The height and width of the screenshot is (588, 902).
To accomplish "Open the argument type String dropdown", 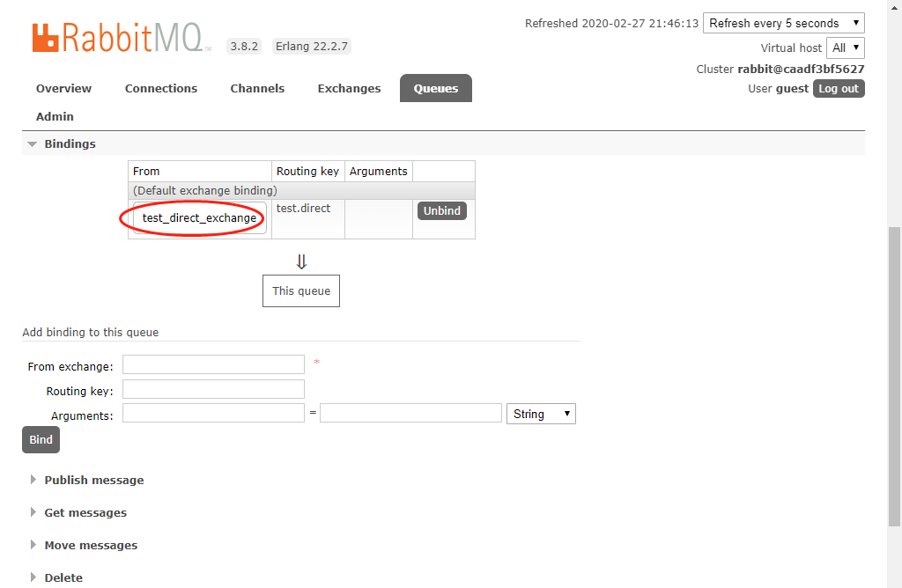I will coord(541,414).
